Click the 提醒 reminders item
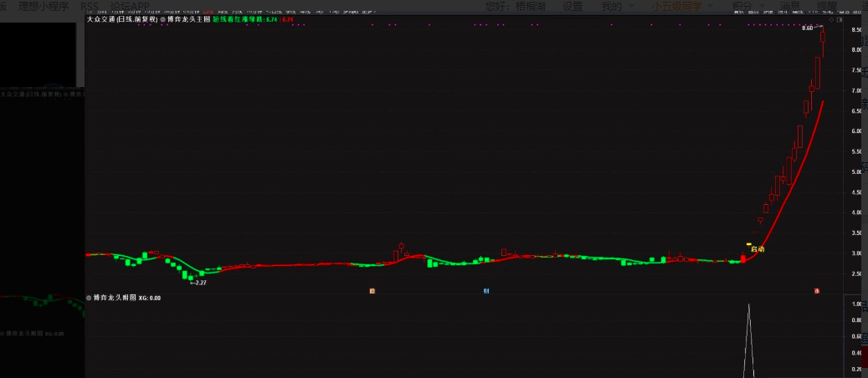 pos(829,6)
